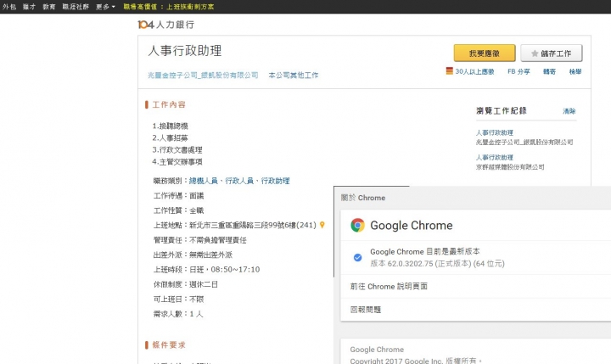Image resolution: width=611 pixels, height=364 pixels.
Task: Expand the 更多 dropdown menu
Action: (x=106, y=6)
